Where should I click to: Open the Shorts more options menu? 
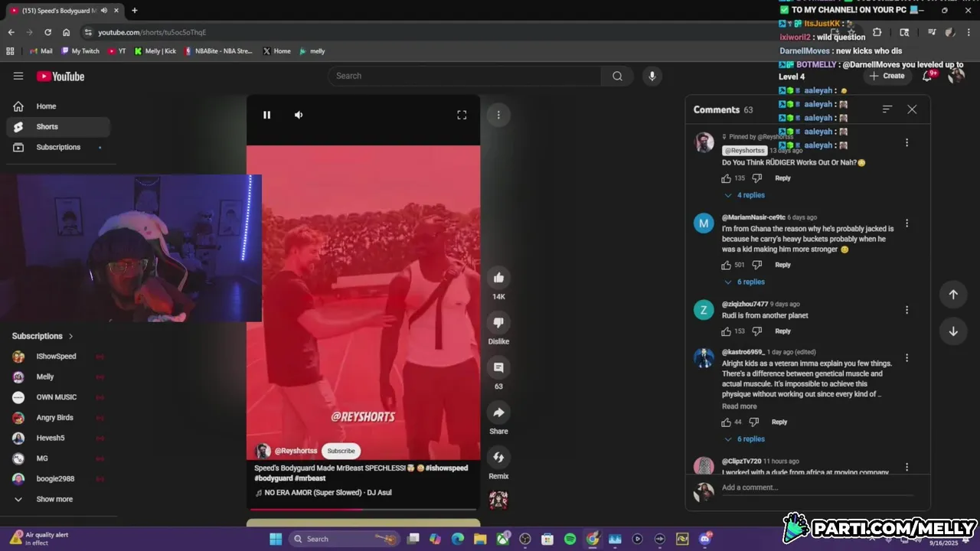pyautogui.click(x=498, y=115)
